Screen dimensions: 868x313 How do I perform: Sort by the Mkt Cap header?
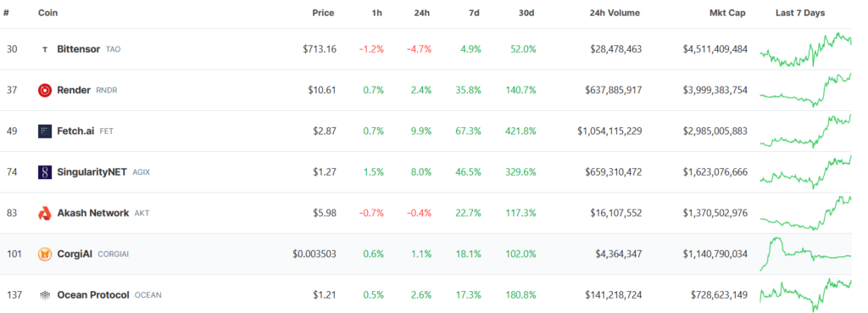coord(727,13)
